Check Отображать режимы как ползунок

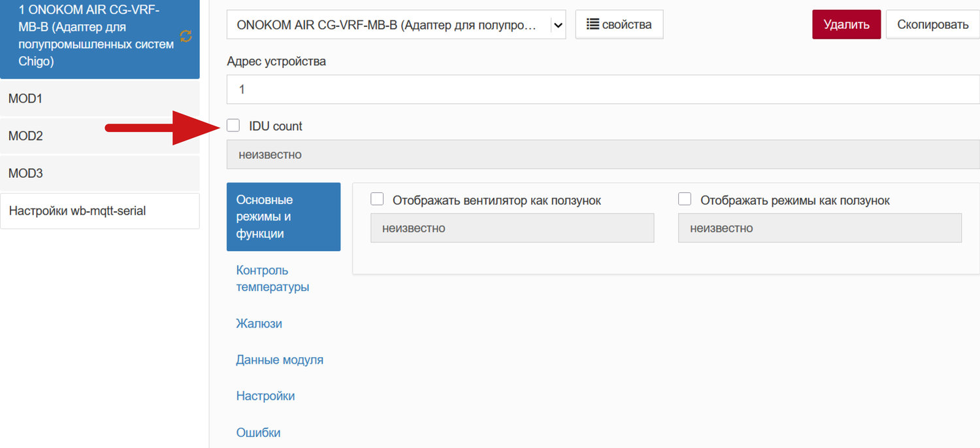point(685,199)
